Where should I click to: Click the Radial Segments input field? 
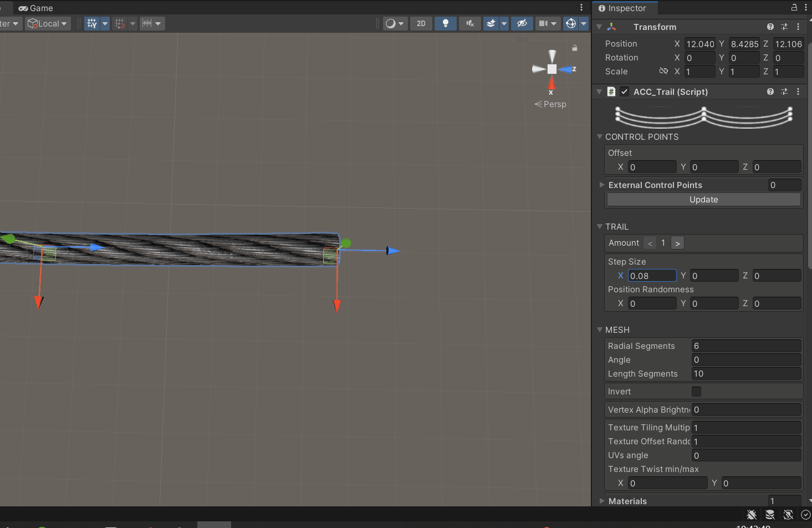tap(746, 346)
